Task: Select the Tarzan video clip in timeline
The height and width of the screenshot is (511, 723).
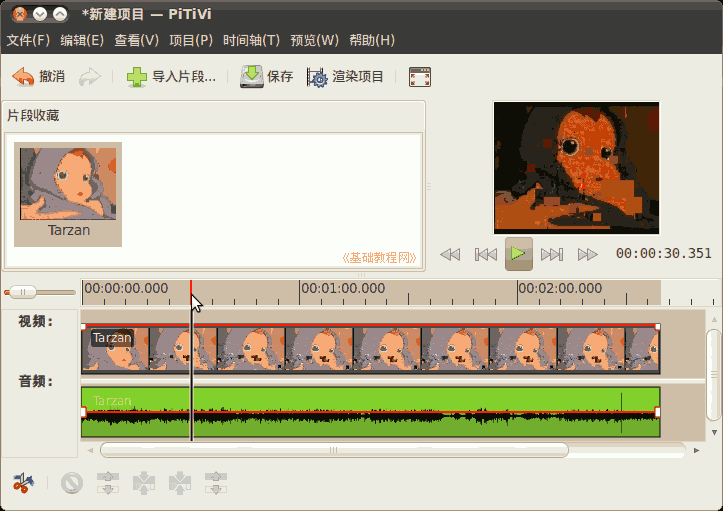Action: point(371,349)
